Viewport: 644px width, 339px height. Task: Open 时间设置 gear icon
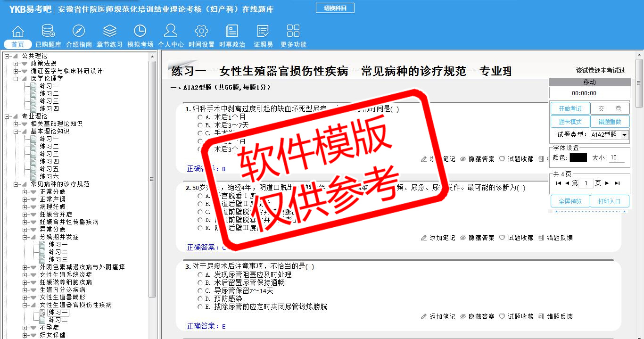(201, 32)
